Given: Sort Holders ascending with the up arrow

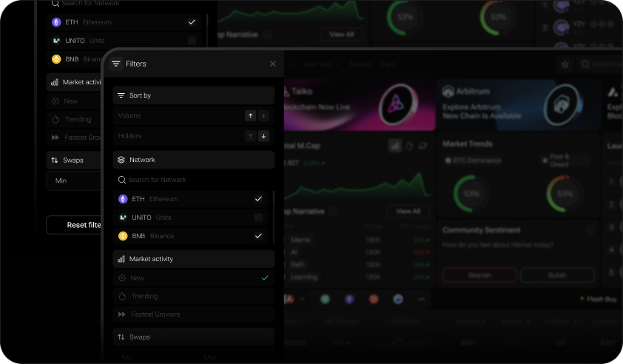Looking at the screenshot, I should [251, 136].
